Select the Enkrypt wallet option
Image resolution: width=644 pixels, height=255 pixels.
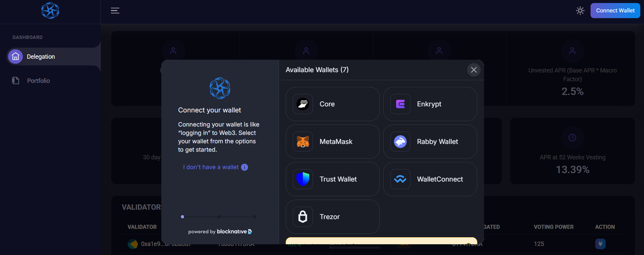(430, 104)
